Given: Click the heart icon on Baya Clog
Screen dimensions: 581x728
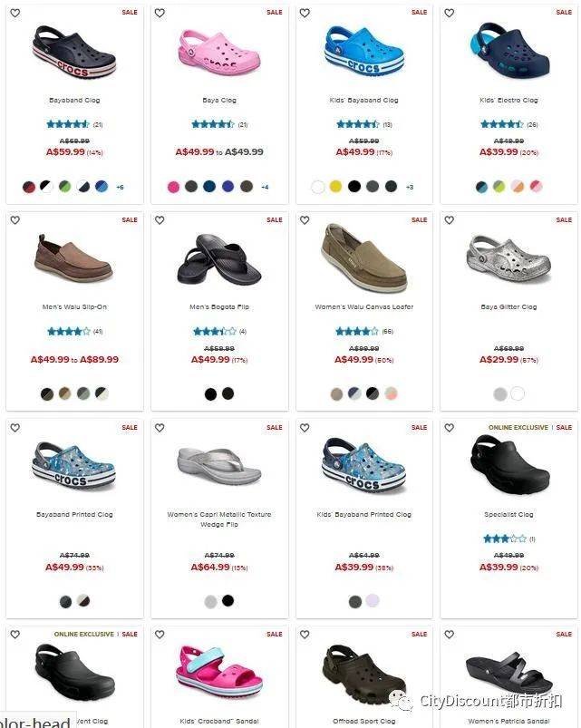Looking at the screenshot, I should (160, 13).
